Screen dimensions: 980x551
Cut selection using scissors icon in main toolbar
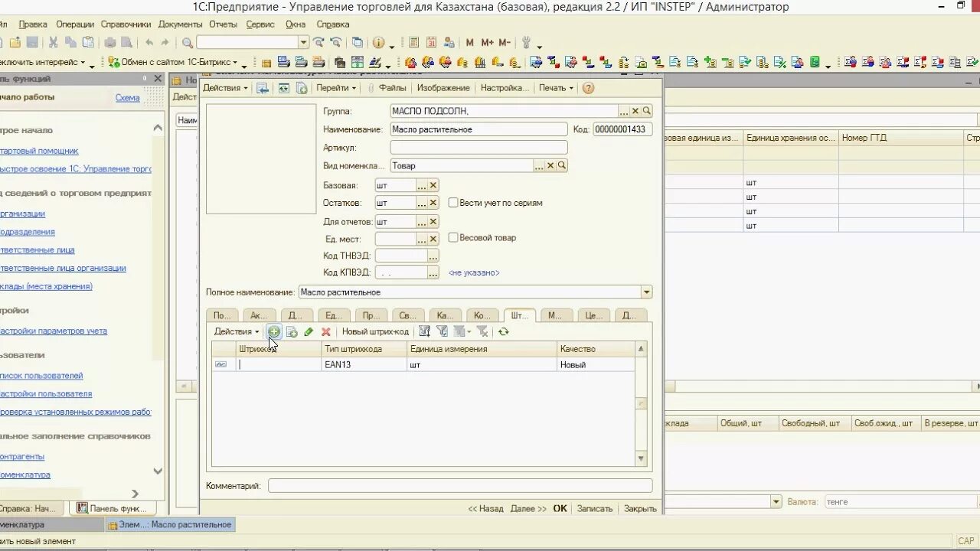click(53, 43)
